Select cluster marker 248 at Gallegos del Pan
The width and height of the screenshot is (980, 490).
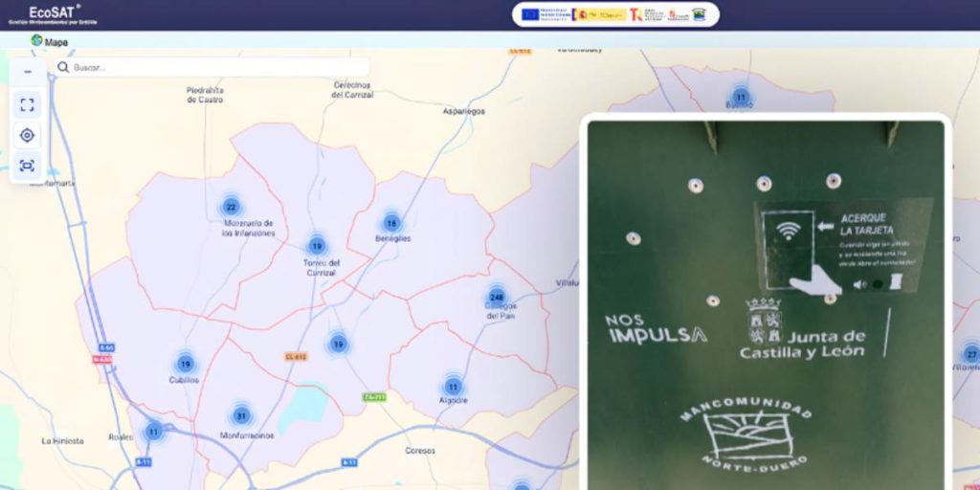click(x=497, y=297)
